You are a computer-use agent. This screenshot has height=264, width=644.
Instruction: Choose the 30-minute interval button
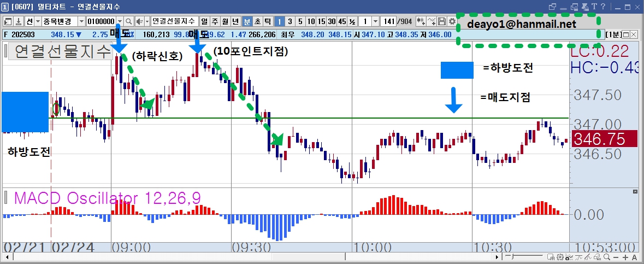pos(332,21)
